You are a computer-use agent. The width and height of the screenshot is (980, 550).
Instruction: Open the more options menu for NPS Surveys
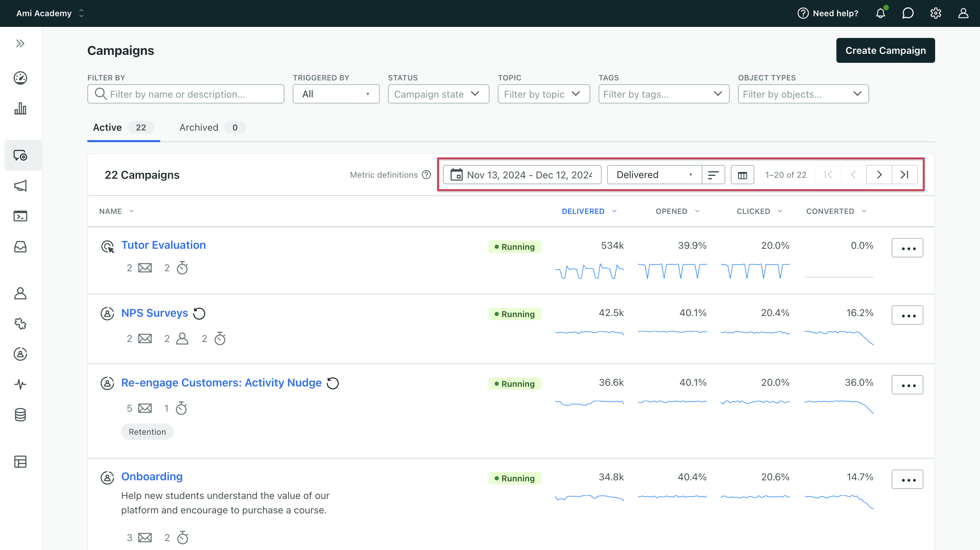click(x=907, y=315)
